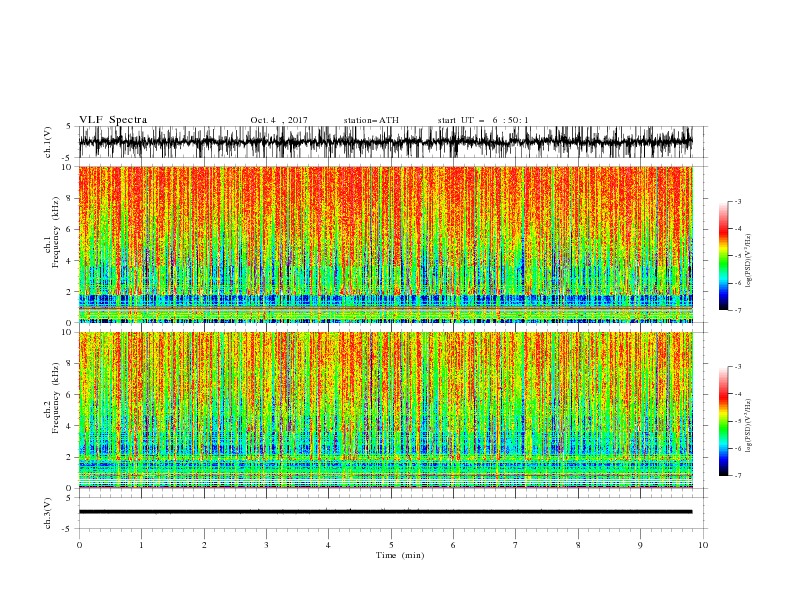Click the "ch.3(V)" axis label

pyautogui.click(x=48, y=513)
